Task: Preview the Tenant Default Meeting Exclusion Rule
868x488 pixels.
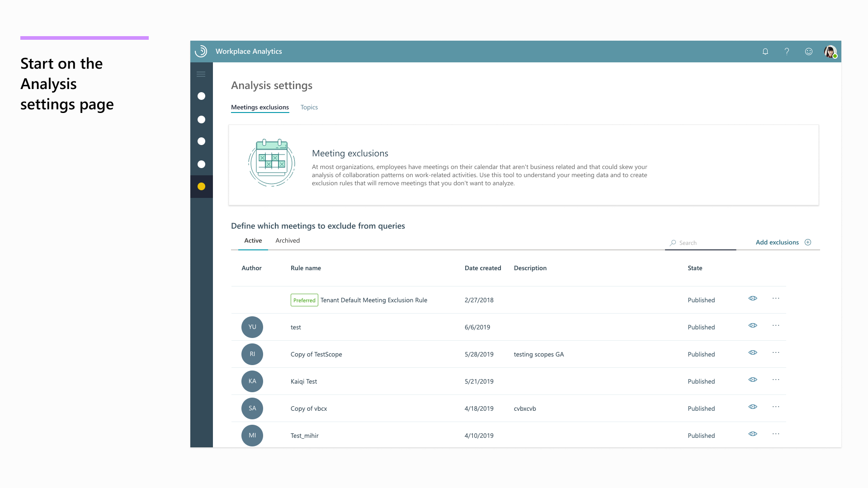Action: click(753, 298)
